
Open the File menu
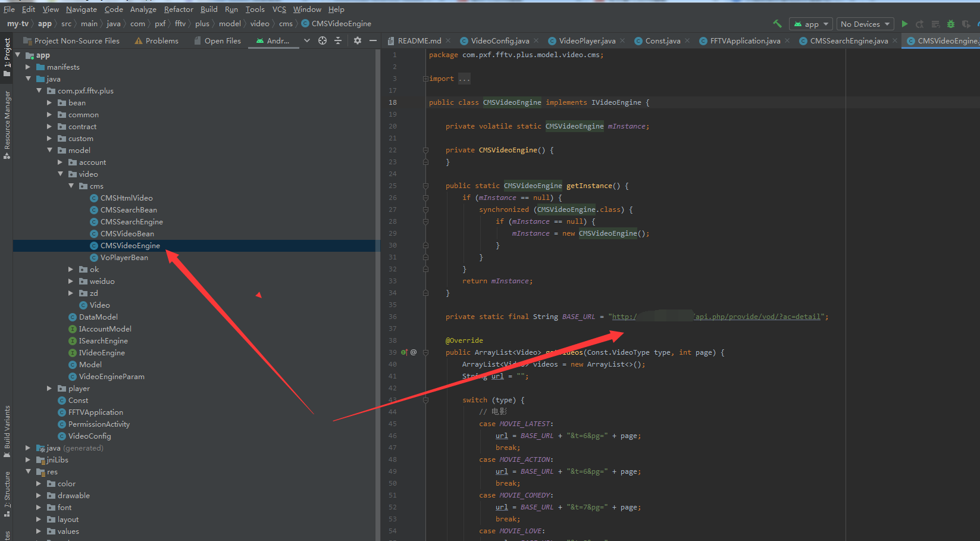click(9, 9)
